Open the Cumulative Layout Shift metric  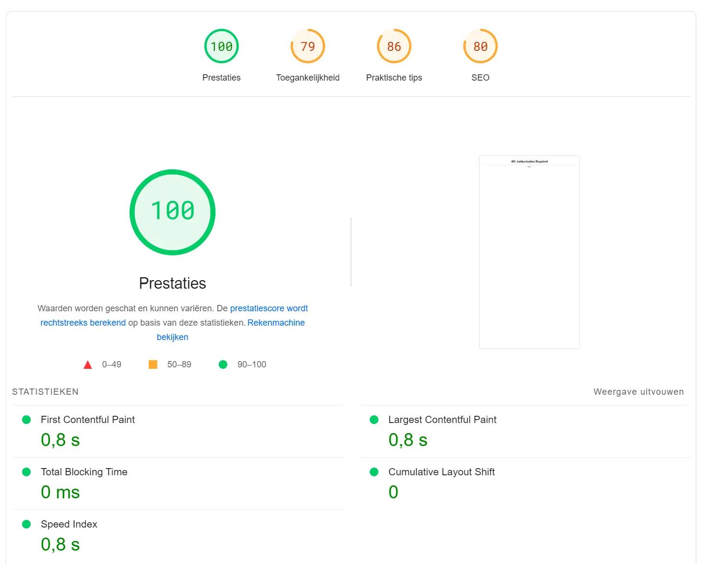coord(441,472)
